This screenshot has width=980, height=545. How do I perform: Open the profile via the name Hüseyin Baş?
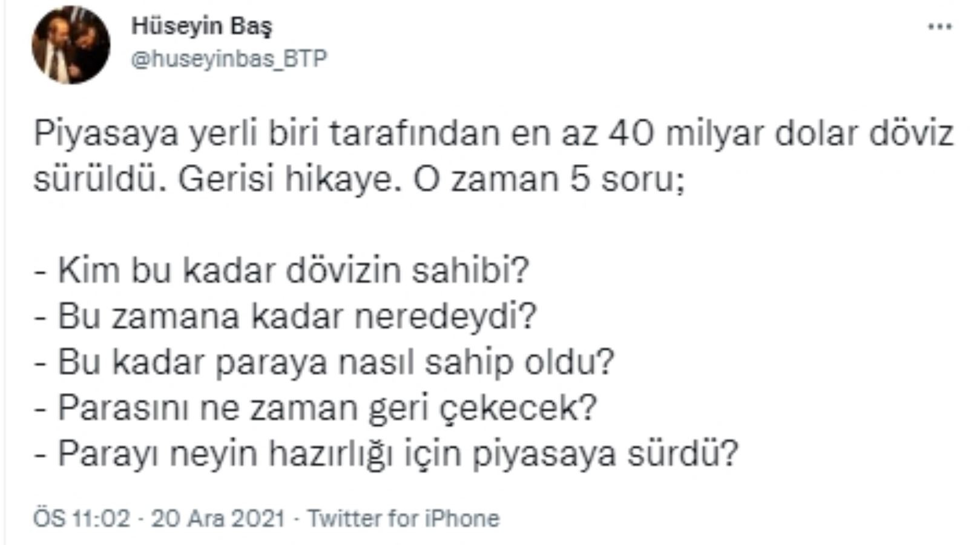203,25
